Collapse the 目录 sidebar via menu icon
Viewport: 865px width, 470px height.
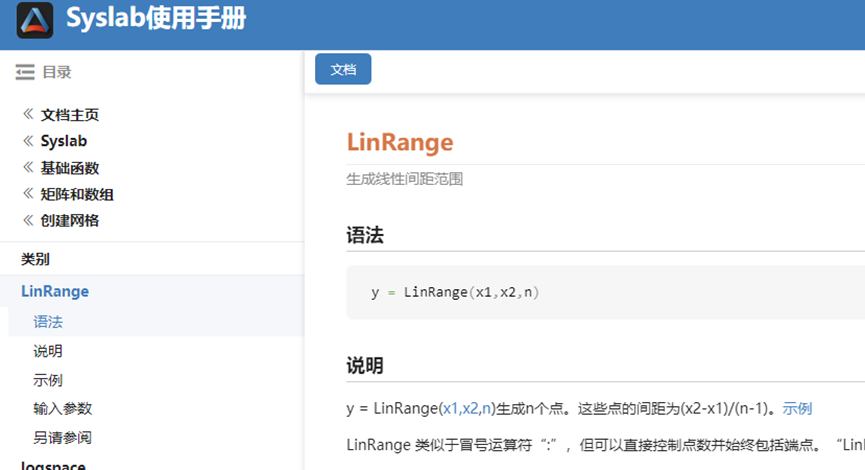point(25,72)
